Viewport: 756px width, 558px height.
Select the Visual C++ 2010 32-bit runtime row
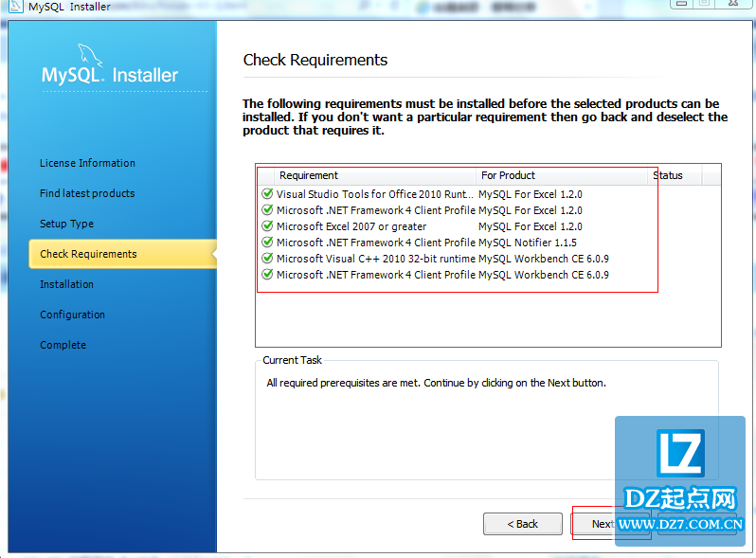click(x=489, y=259)
